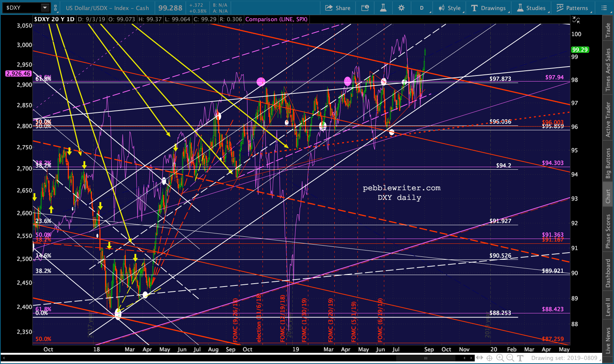Expand the $DXY symbol dropdown arrow
The width and height of the screenshot is (614, 364).
pos(45,7)
